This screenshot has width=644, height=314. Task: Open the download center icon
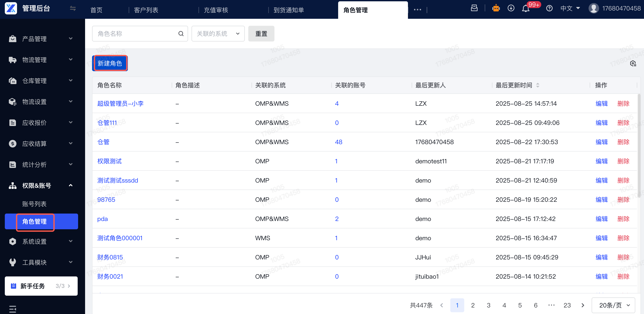point(511,8)
